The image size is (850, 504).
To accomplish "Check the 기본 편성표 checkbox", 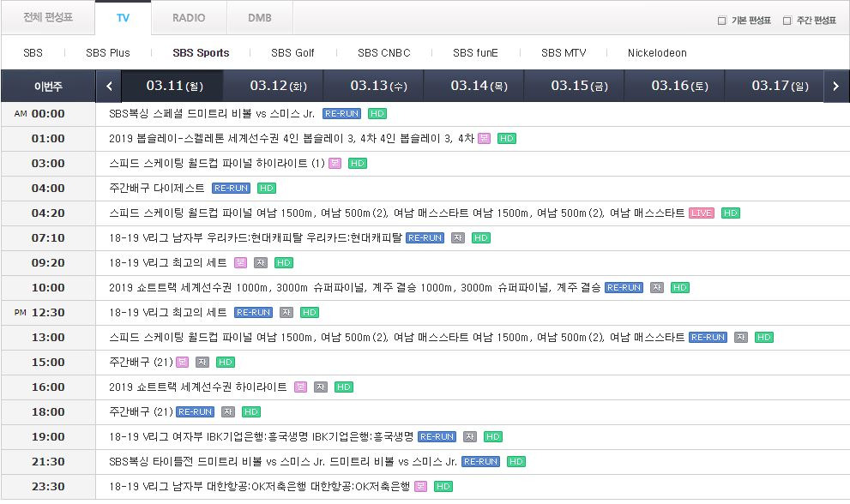I will point(721,21).
